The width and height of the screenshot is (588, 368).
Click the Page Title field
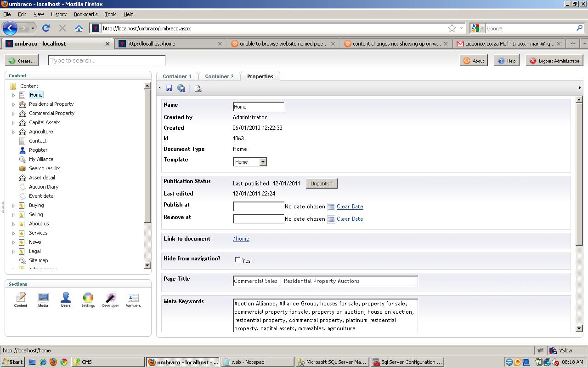tap(325, 281)
